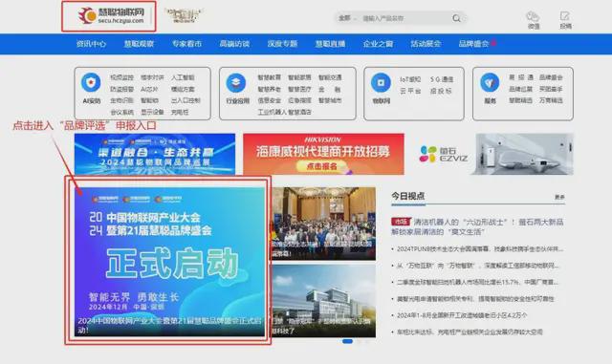The image size is (612, 364).
Task: Open 深度专题 in the navigation bar
Action: pyautogui.click(x=282, y=44)
